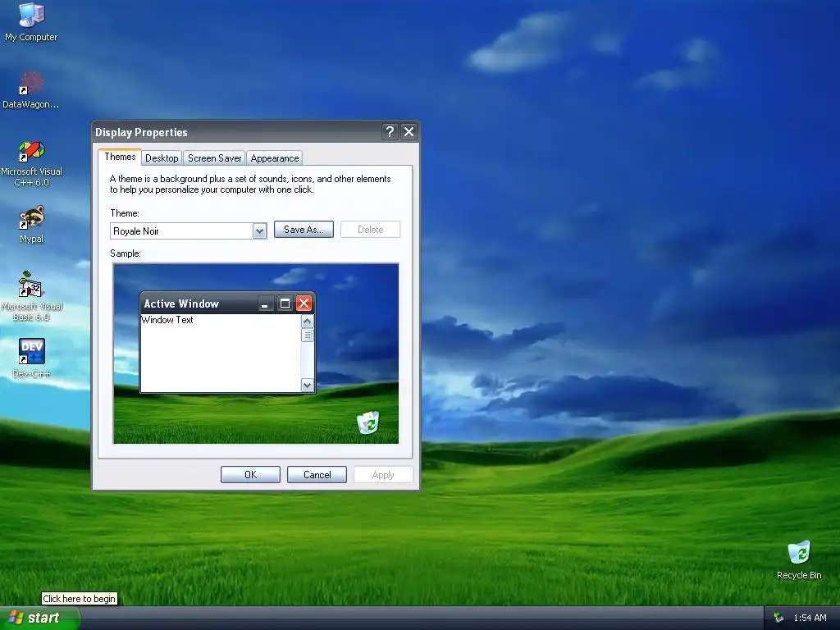The width and height of the screenshot is (840, 630).
Task: Click OK to confirm display settings
Action: pyautogui.click(x=250, y=475)
